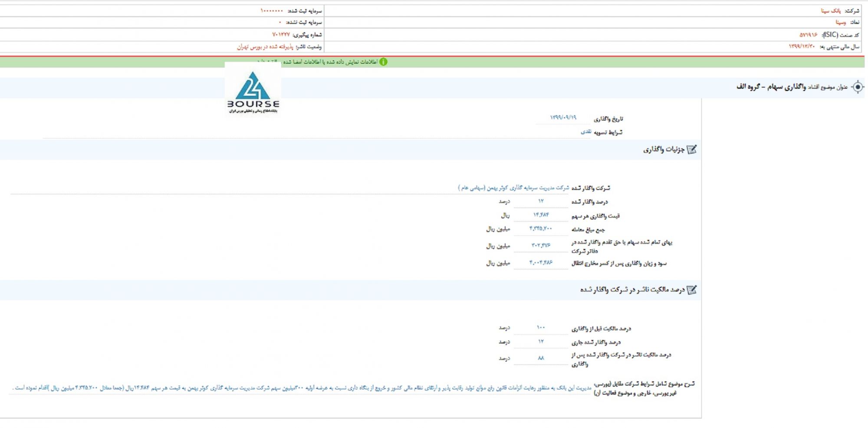Click label قیمت واگذاری هر سهم
The height and width of the screenshot is (428, 868).
pyautogui.click(x=595, y=216)
